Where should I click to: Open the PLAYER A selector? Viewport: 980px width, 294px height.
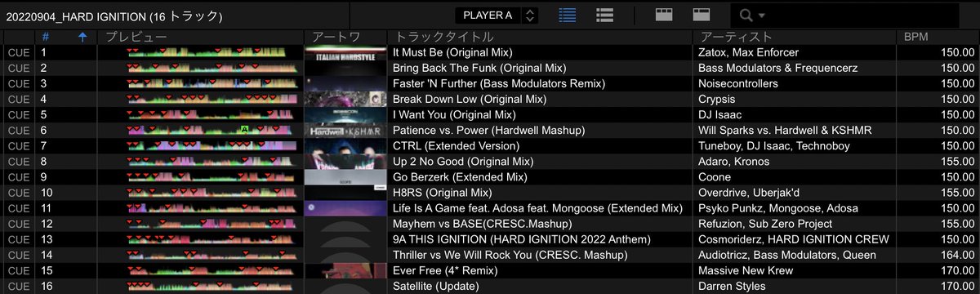coord(488,15)
